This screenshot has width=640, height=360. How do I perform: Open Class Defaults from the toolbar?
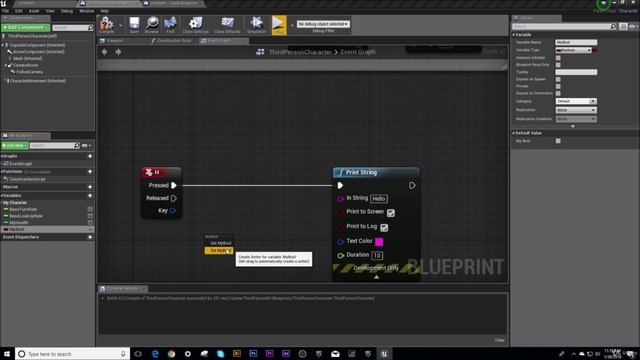227,24
